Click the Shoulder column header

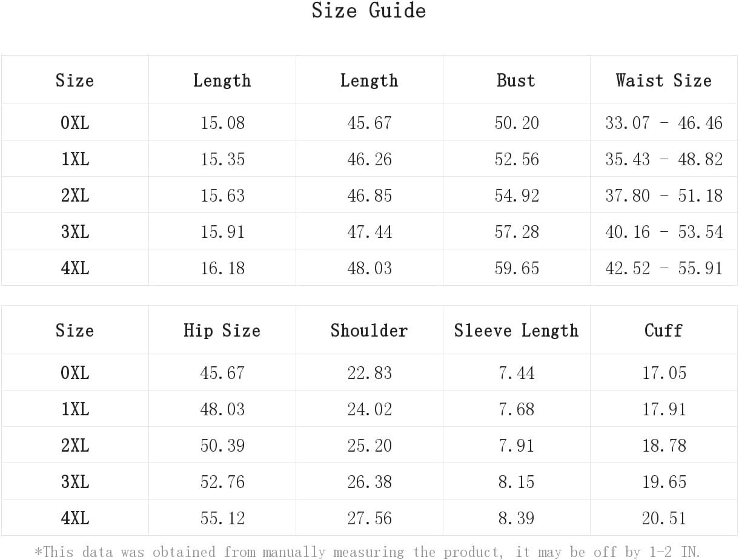click(369, 331)
